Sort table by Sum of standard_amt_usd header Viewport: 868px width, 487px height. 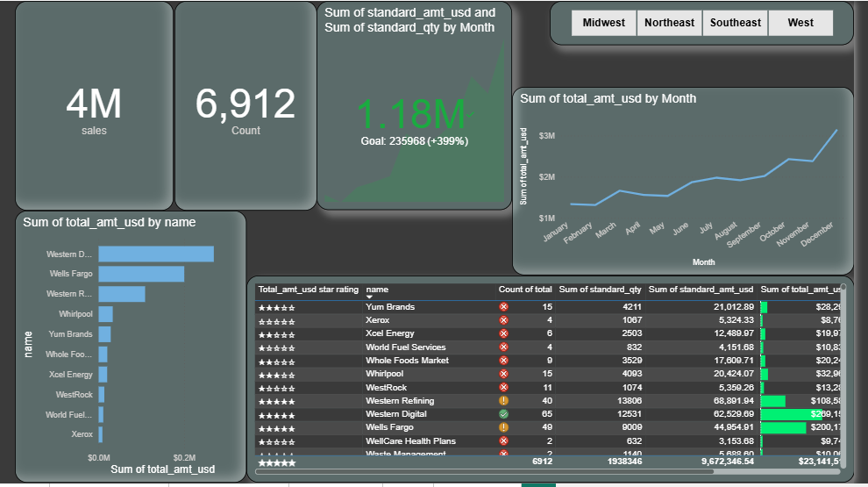click(701, 290)
